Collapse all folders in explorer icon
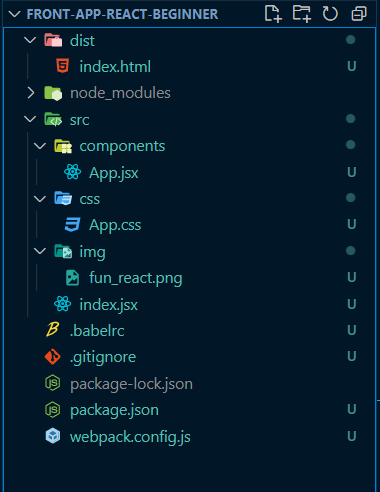 click(359, 14)
